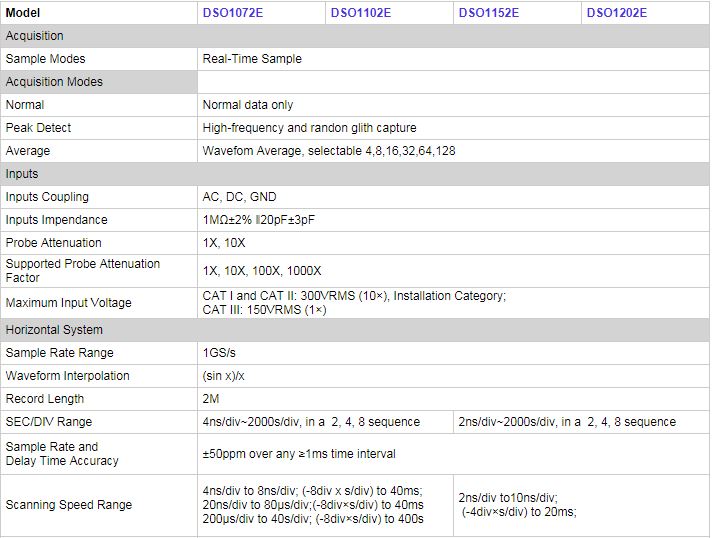715x538 pixels.
Task: Select the 'AC, DC, GND' value
Action: [239, 197]
